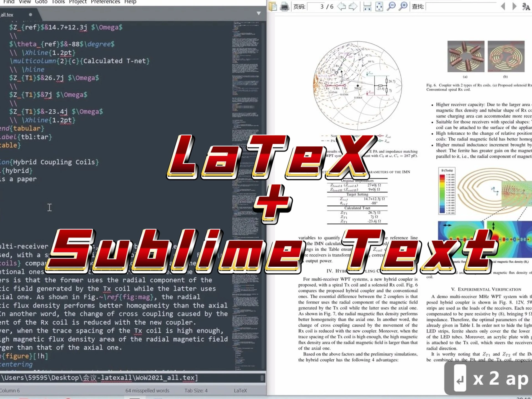
Task: Click the print icon in the PDF viewer
Action: click(285, 6)
